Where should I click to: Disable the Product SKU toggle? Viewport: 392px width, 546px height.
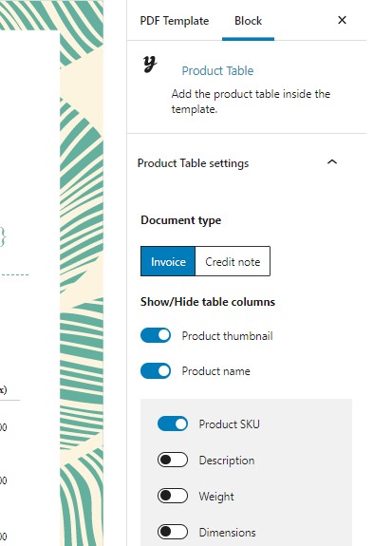173,424
